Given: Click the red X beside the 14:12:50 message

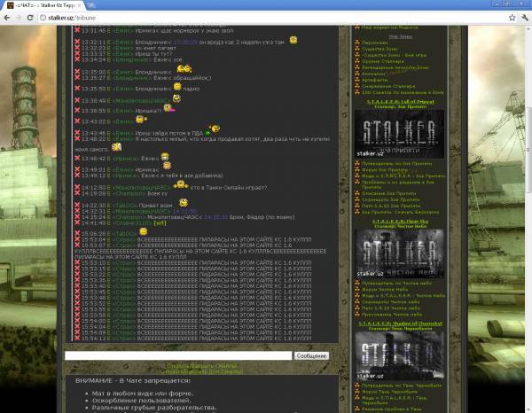Looking at the screenshot, I should 76,187.
